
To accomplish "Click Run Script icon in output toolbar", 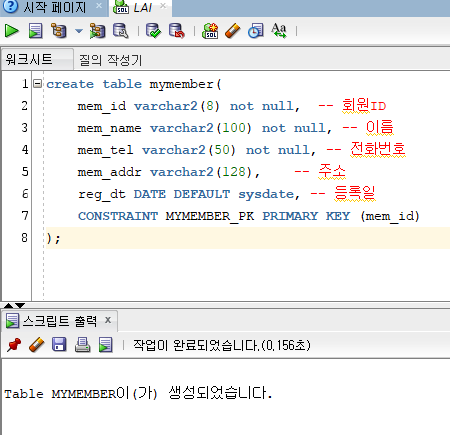I will pos(106,345).
